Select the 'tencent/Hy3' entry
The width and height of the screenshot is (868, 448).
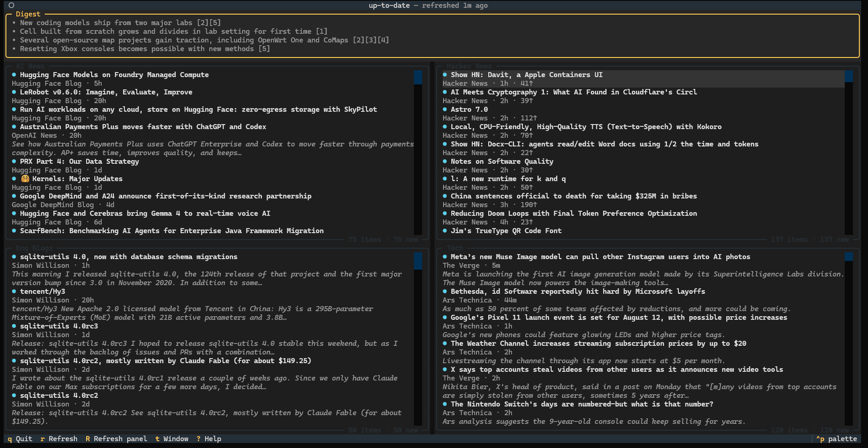tap(42, 292)
